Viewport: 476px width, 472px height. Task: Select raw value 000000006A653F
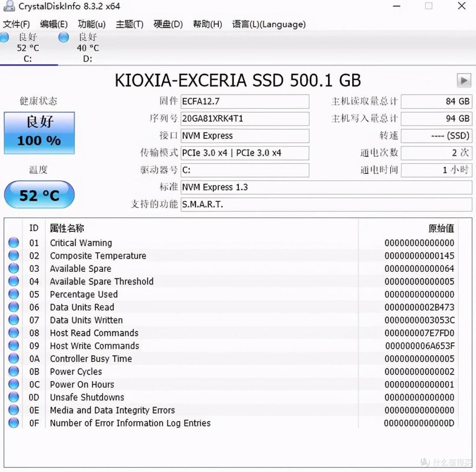[420, 346]
